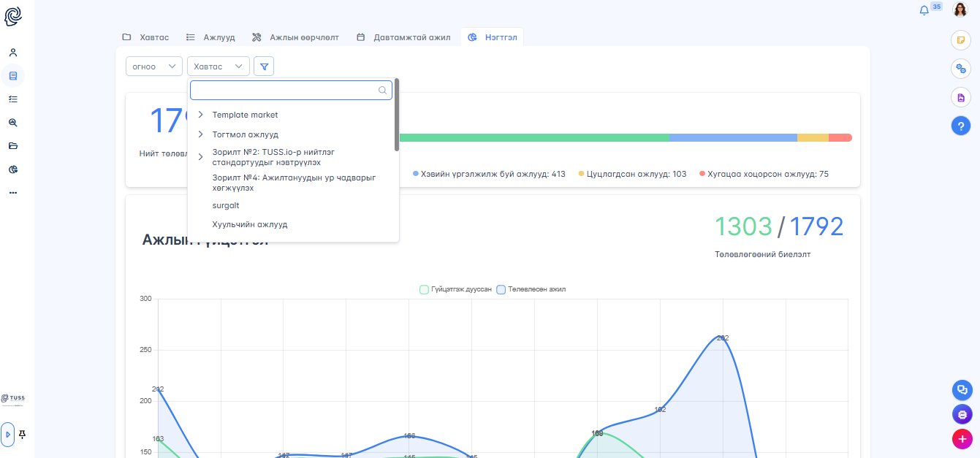The image size is (980, 458).
Task: Switch to Хавтас tab
Action: pyautogui.click(x=145, y=37)
